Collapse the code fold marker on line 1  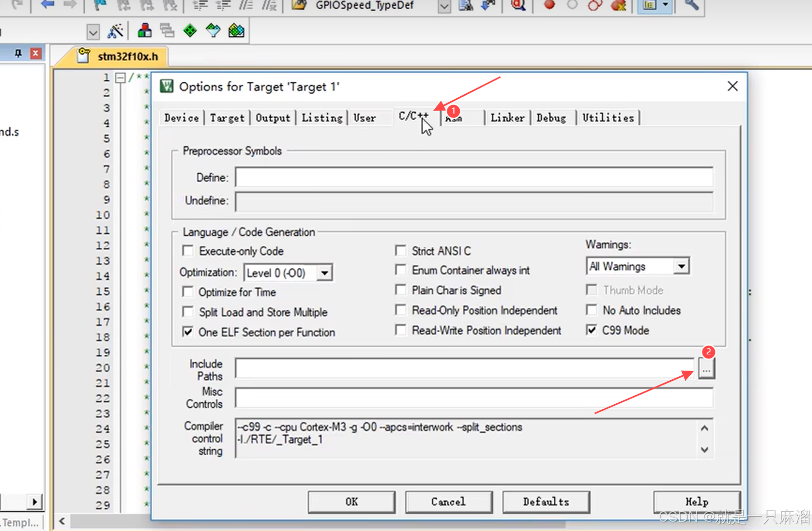[120, 78]
